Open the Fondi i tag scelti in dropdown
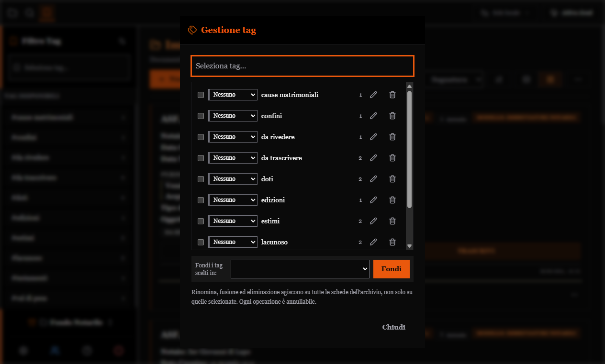 (300, 269)
